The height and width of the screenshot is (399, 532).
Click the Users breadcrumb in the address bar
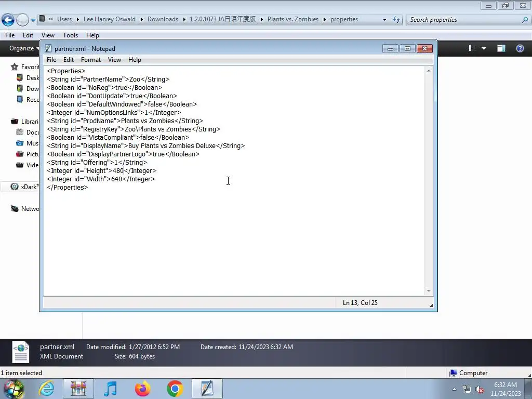click(64, 19)
